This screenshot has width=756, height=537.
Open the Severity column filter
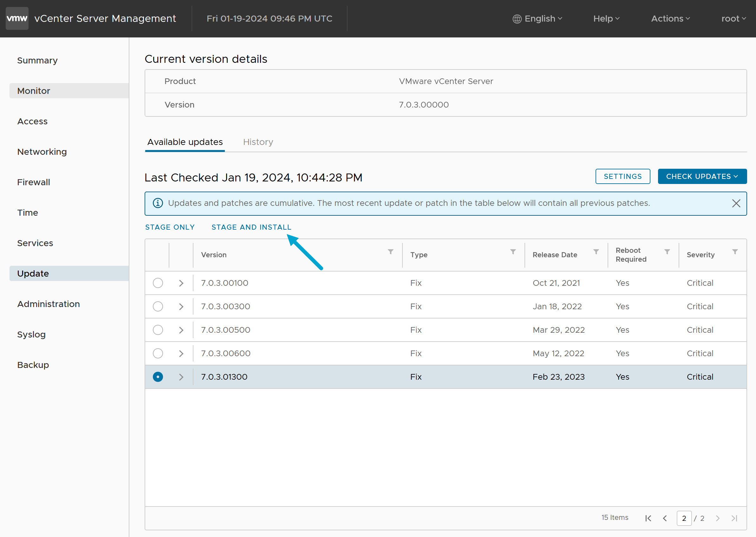click(735, 252)
